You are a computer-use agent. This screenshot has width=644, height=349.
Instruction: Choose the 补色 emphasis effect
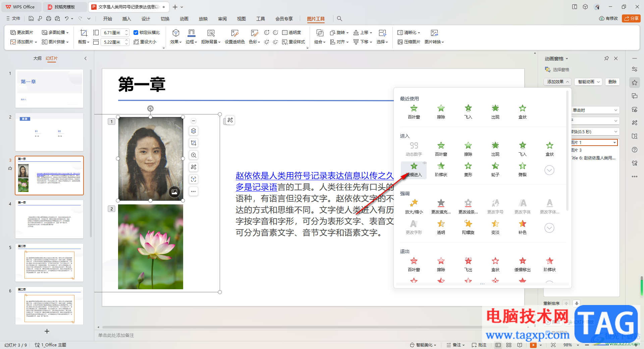tap(522, 228)
